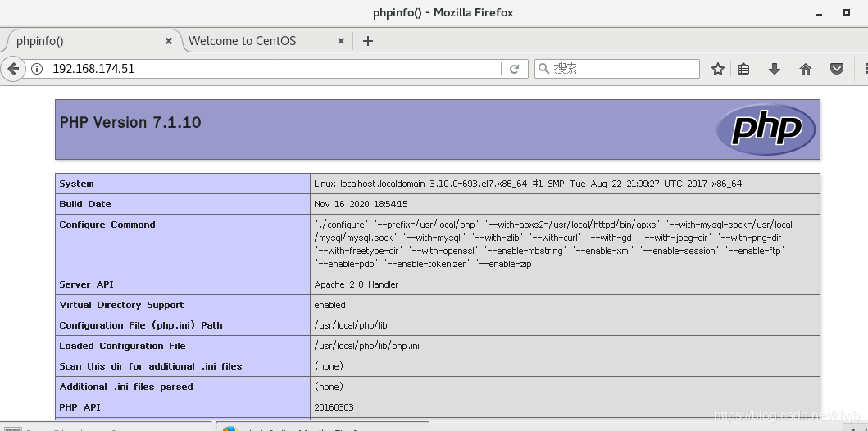868x431 pixels.
Task: Select the Configure Command label
Action: (107, 225)
